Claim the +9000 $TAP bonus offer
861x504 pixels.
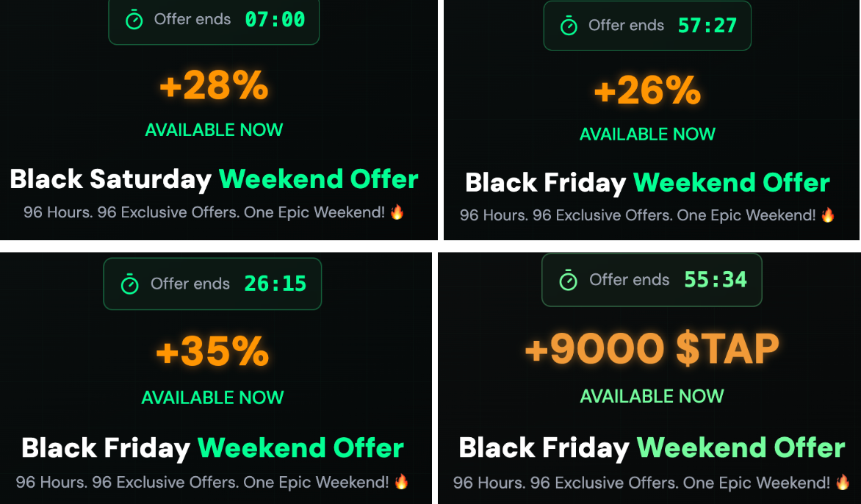pos(652,348)
